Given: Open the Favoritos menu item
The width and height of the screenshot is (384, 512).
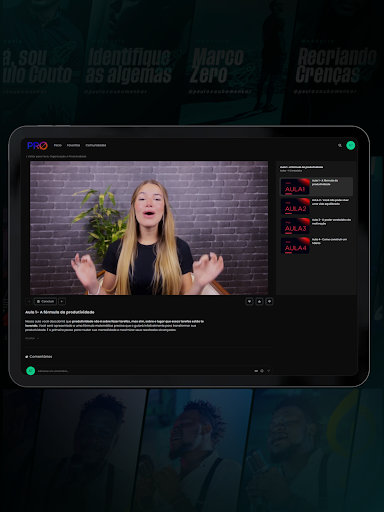Looking at the screenshot, I should point(73,145).
